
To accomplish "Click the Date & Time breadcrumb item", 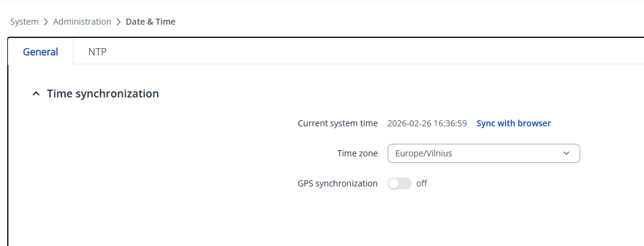I will 150,22.
